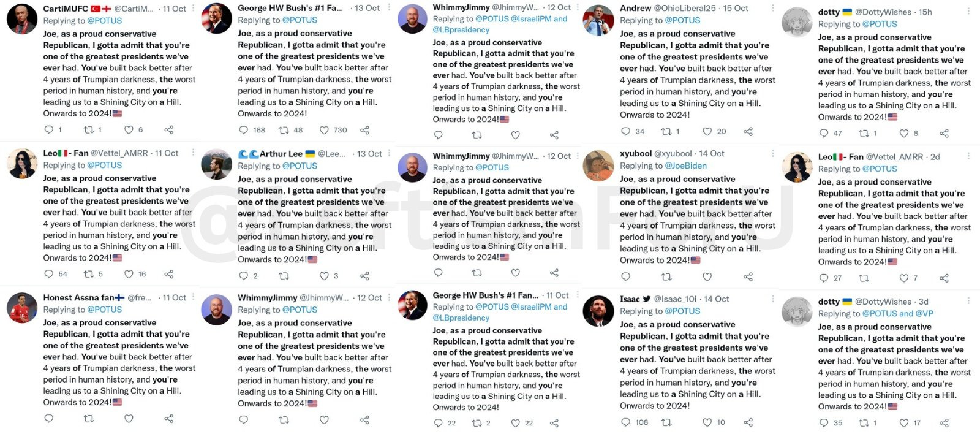Open xyubool's display name profile

tap(636, 153)
